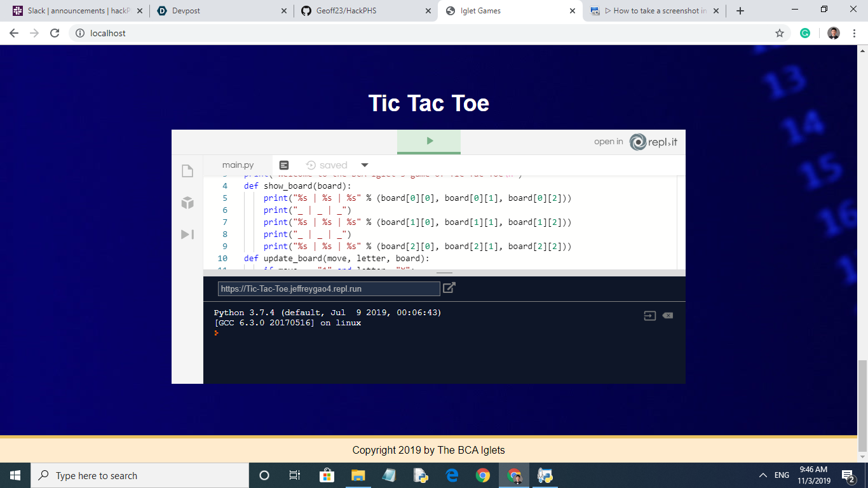Open the Grammarly extension icon
This screenshot has height=488, width=868.
(x=805, y=33)
